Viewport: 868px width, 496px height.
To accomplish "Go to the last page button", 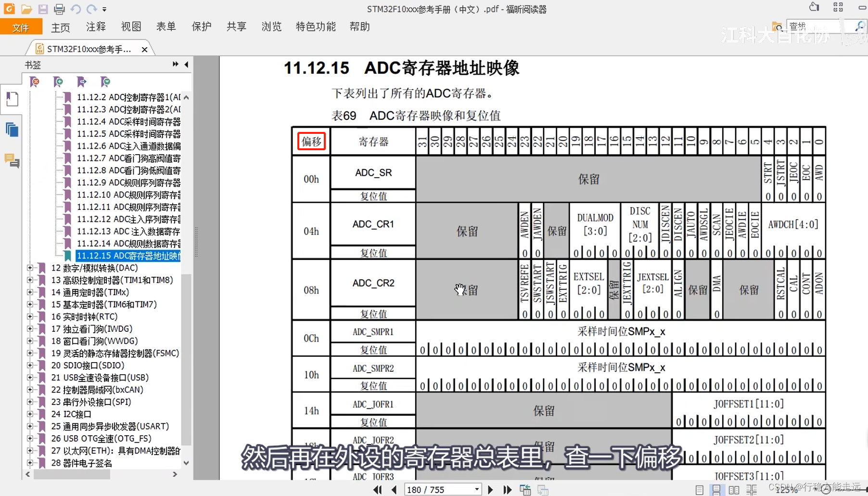I will (x=508, y=490).
